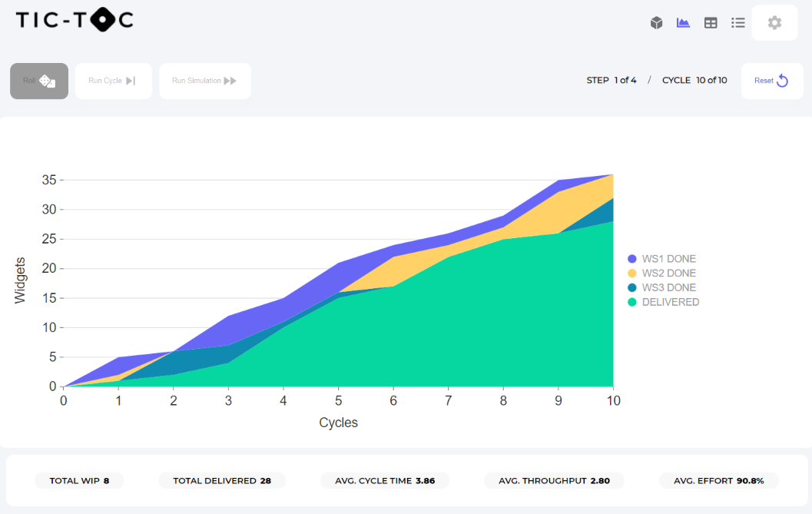
Task: Open the table grid view
Action: pos(711,23)
